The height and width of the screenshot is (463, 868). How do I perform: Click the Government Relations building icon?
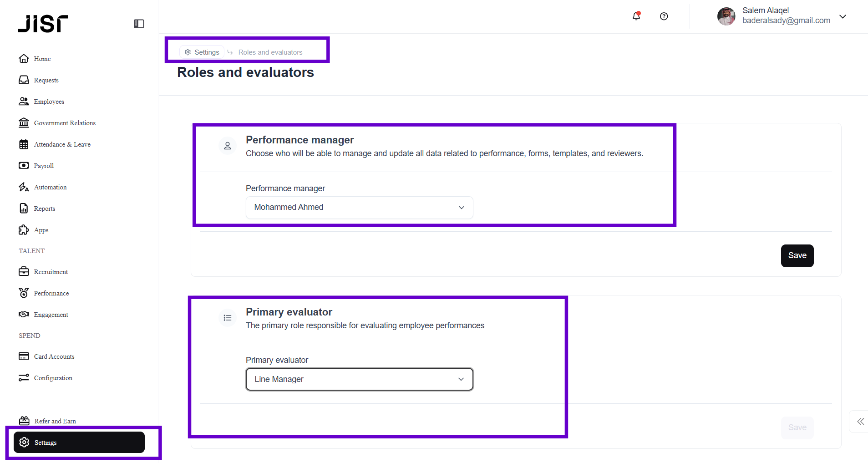[24, 123]
